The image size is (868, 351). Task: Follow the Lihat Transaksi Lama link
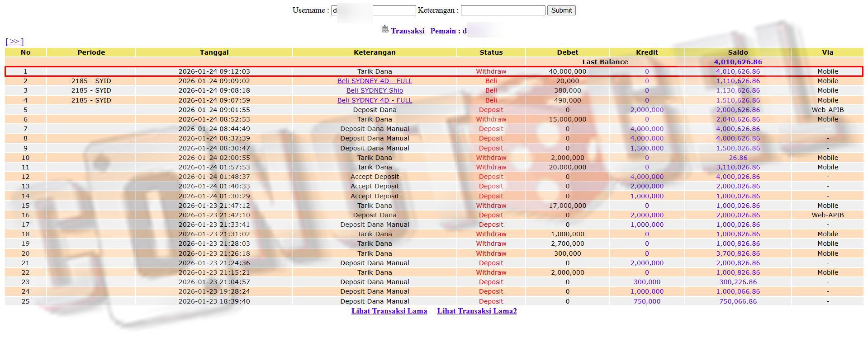click(389, 311)
